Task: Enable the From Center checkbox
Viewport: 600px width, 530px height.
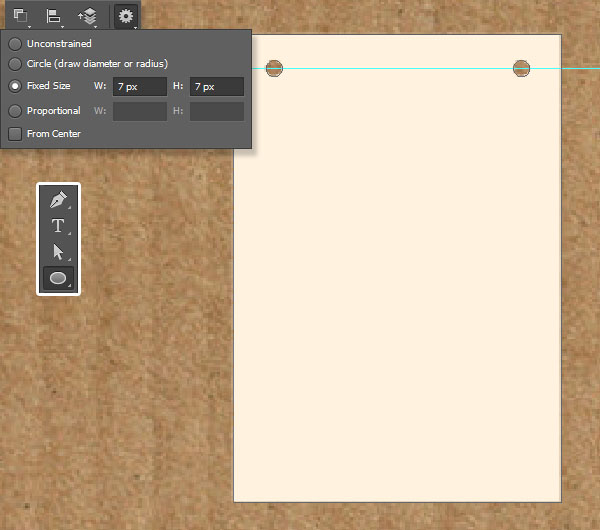Action: pyautogui.click(x=15, y=133)
